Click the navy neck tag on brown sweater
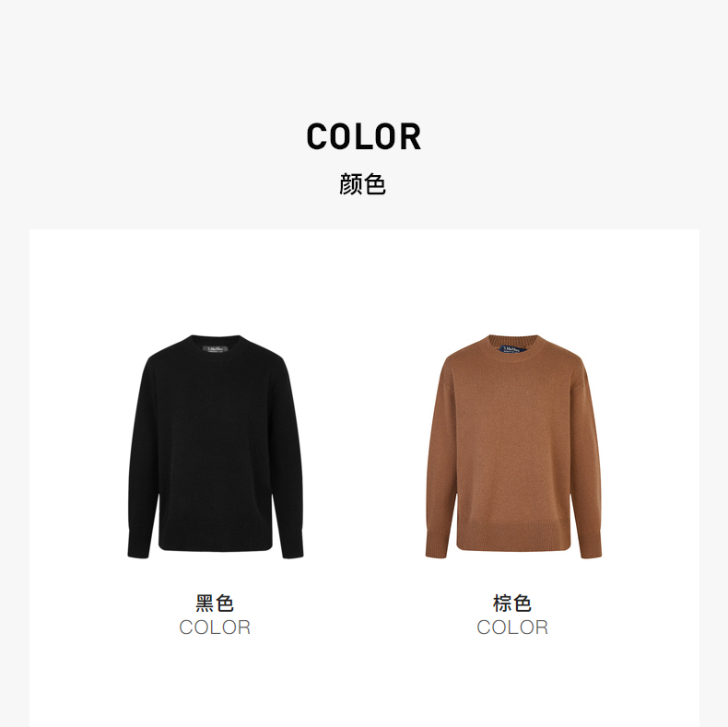 (x=513, y=348)
